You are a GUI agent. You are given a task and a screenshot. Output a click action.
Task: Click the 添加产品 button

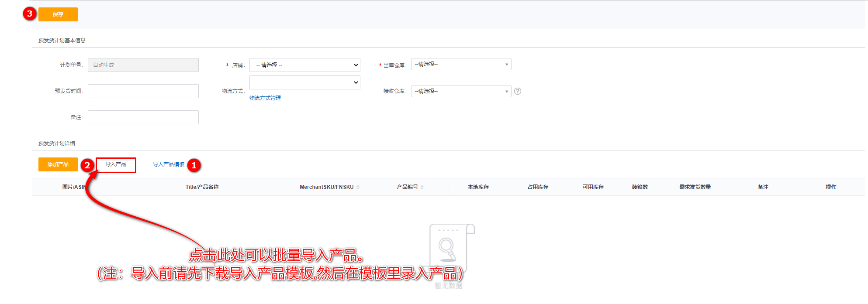(x=58, y=164)
